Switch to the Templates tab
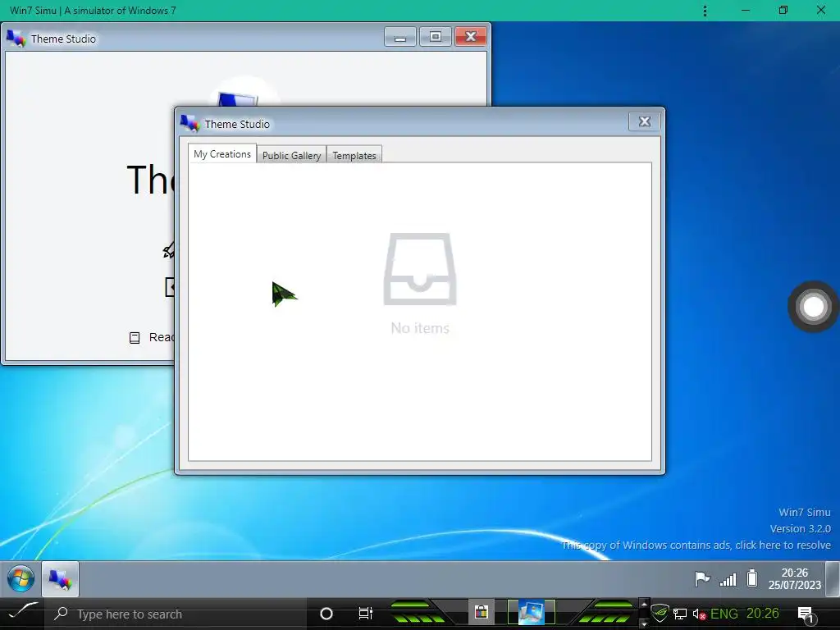Screen dimensions: 840x630 click(x=354, y=155)
